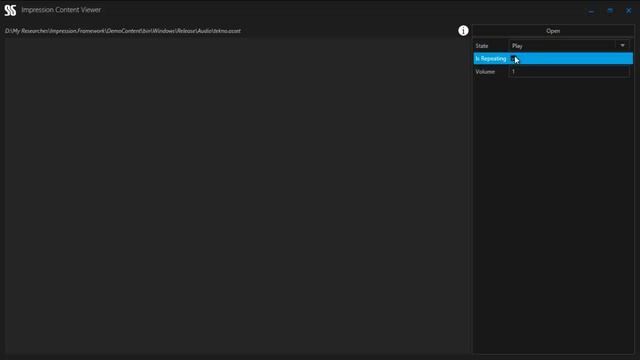Close the Impression Content Viewer window

[x=629, y=11]
